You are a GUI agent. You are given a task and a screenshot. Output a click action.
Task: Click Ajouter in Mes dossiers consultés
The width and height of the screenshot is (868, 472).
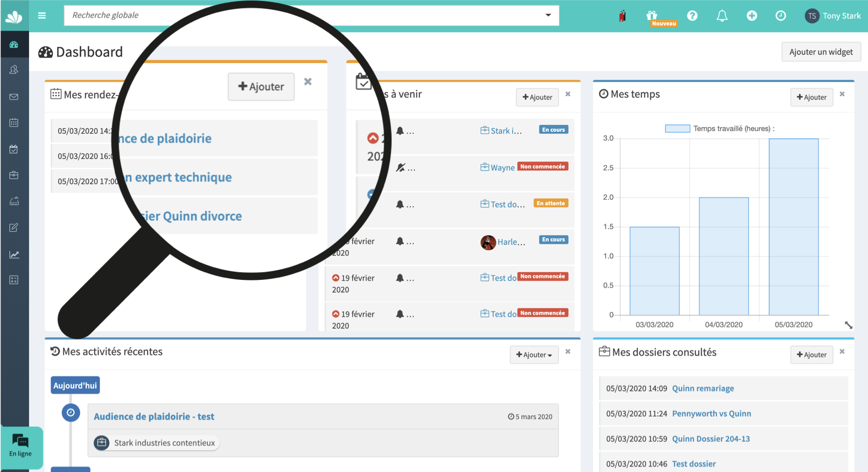click(x=811, y=355)
